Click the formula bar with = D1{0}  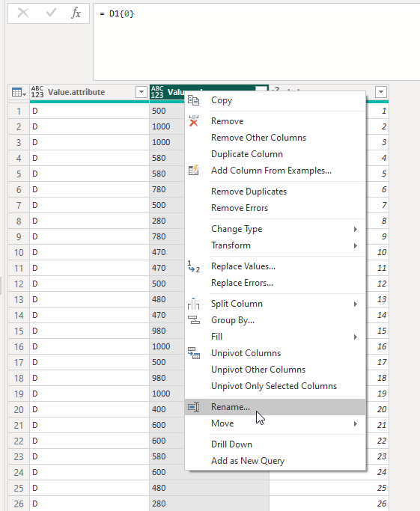coord(256,42)
